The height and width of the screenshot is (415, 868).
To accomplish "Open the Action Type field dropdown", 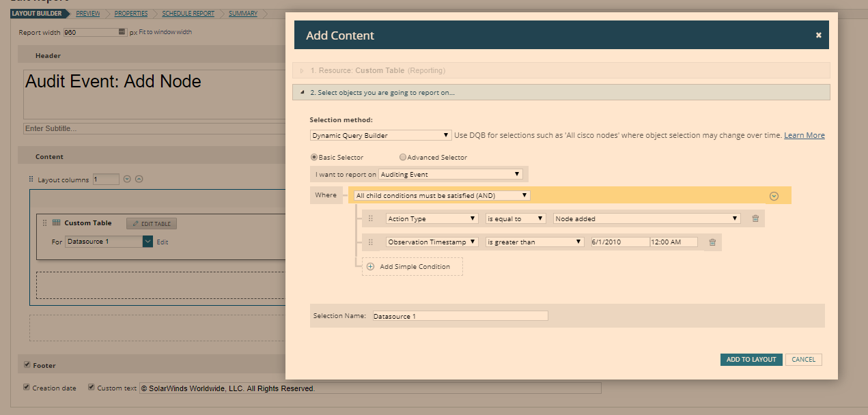I will point(432,218).
